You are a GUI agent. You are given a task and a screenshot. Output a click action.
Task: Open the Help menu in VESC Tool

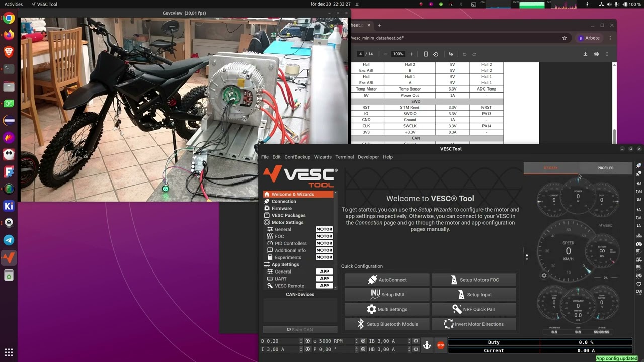pyautogui.click(x=388, y=157)
